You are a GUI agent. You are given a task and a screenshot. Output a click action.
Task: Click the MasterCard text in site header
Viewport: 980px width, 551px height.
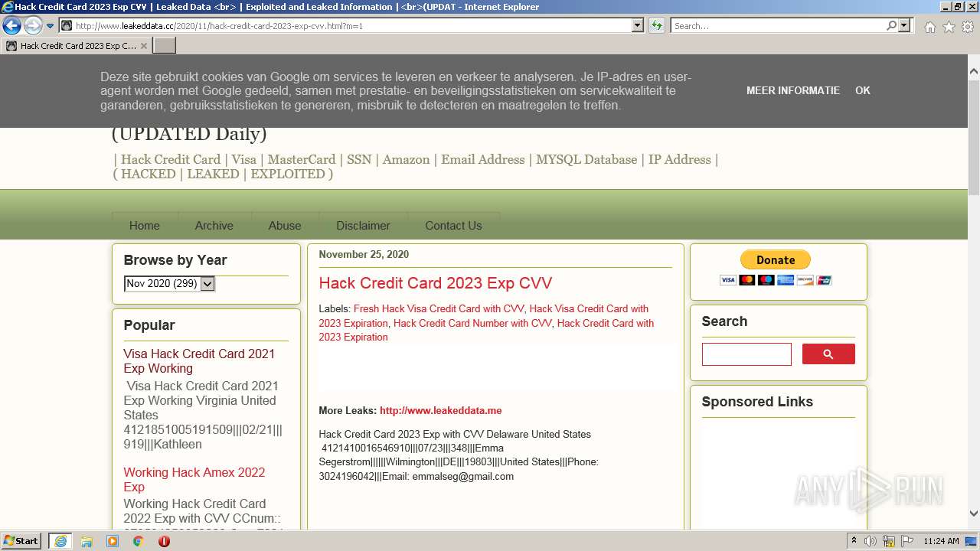(301, 159)
